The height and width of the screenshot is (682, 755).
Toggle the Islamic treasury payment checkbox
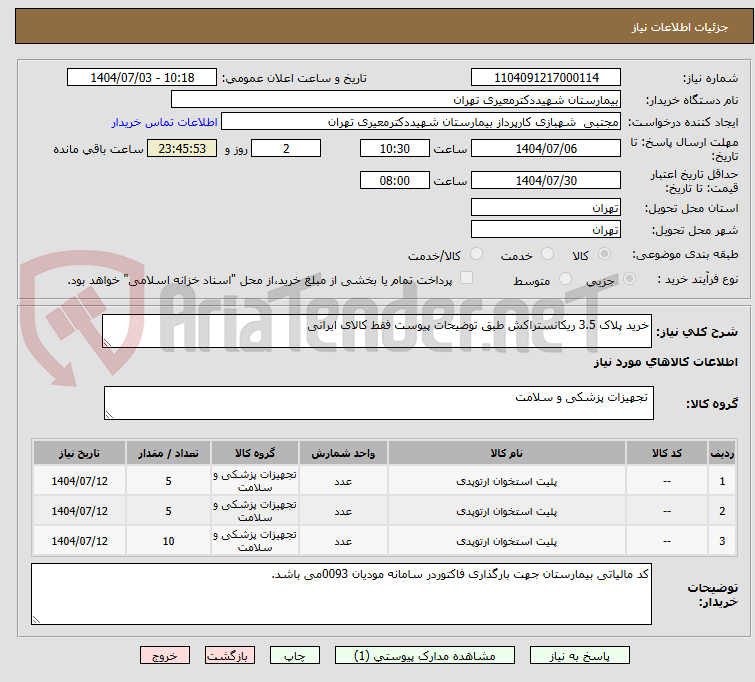466,279
